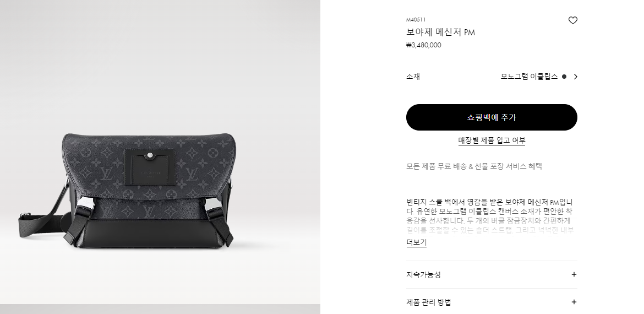644x314 pixels.
Task: Click the plus icon beside 제품 관리 방법
Action: [574, 302]
